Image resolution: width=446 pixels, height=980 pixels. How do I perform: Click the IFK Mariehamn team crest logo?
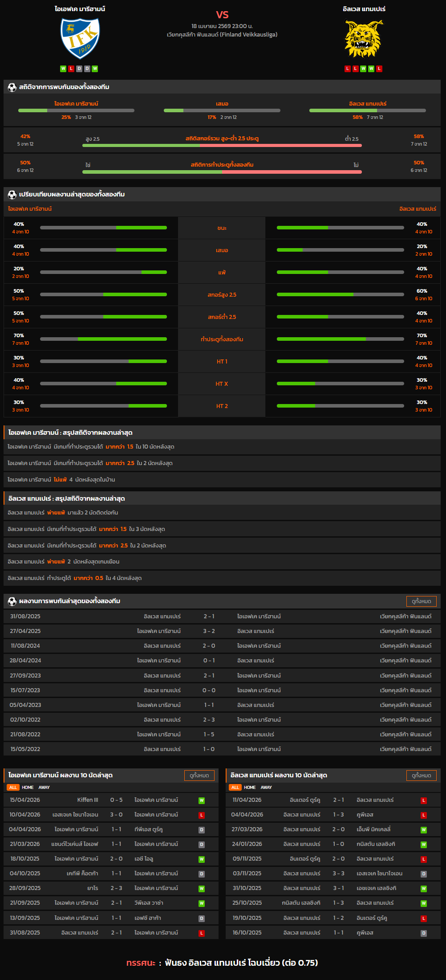[x=80, y=39]
